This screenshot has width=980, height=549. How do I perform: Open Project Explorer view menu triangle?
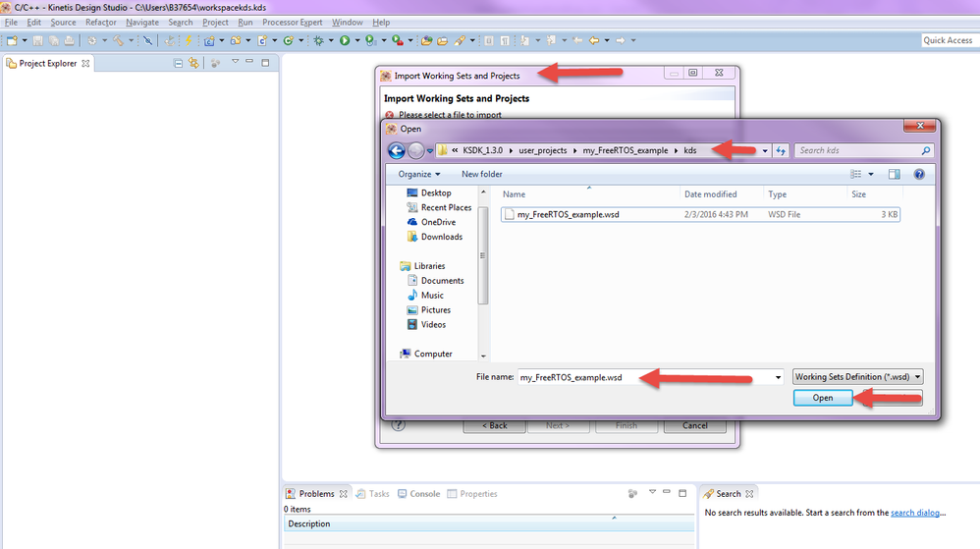(x=235, y=61)
